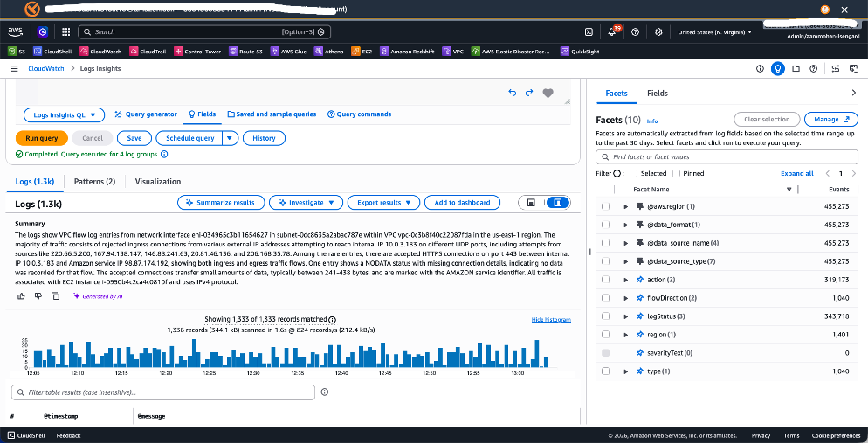Expand the @data_source_type facet

click(626, 261)
